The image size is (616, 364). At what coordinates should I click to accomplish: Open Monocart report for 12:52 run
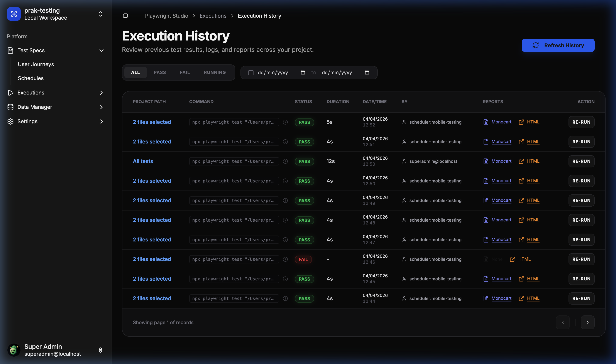click(501, 122)
